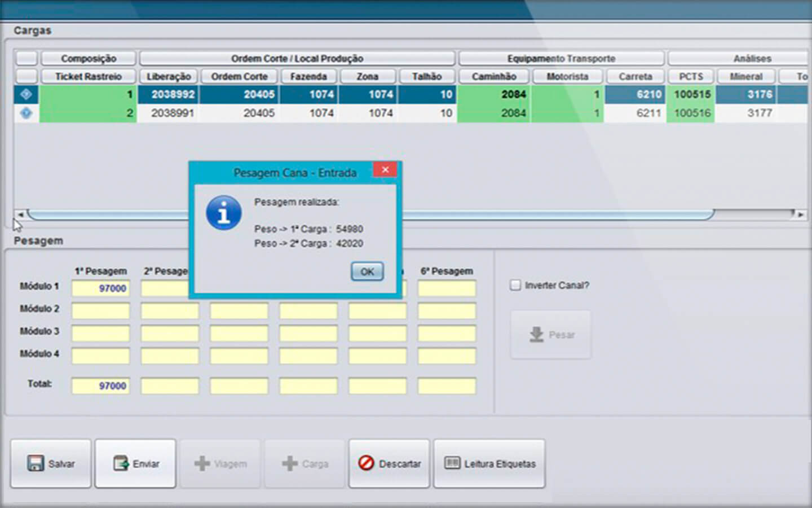Click the Pesar weigh button
The height and width of the screenshot is (508, 812).
pos(551,335)
